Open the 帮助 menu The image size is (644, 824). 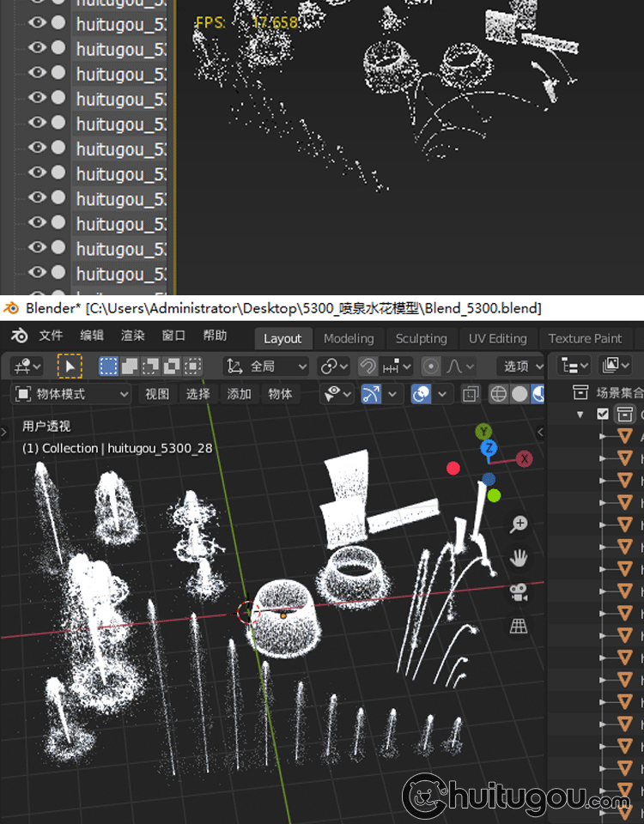(215, 336)
